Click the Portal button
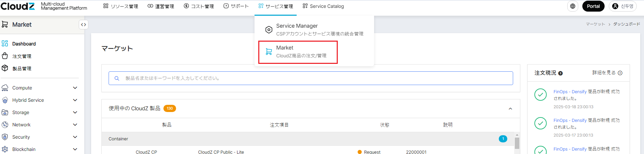Image resolution: width=644 pixels, height=154 pixels. pos(593,6)
